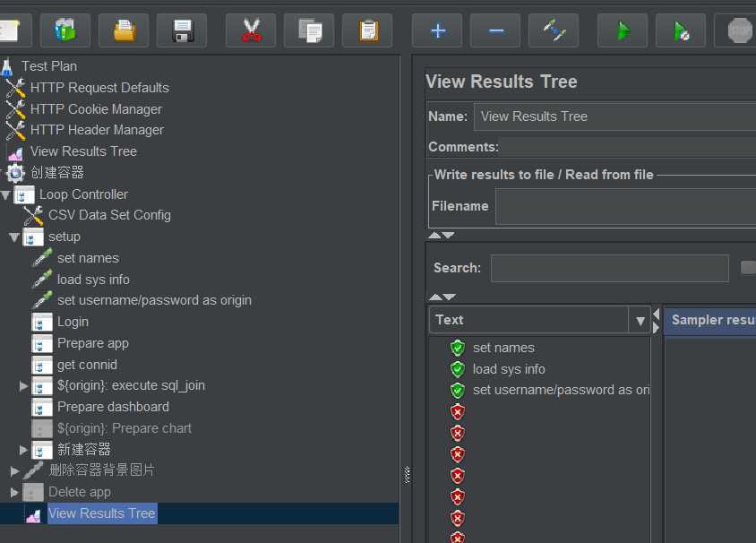Select the highlighted View Results Tree listener
This screenshot has height=543, width=756.
point(102,513)
